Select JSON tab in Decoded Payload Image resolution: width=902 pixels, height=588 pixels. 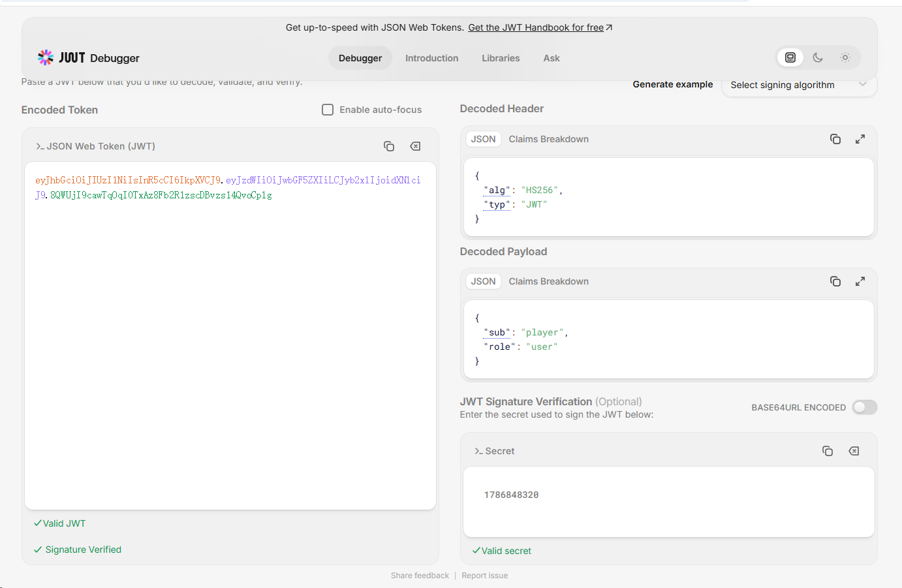484,281
